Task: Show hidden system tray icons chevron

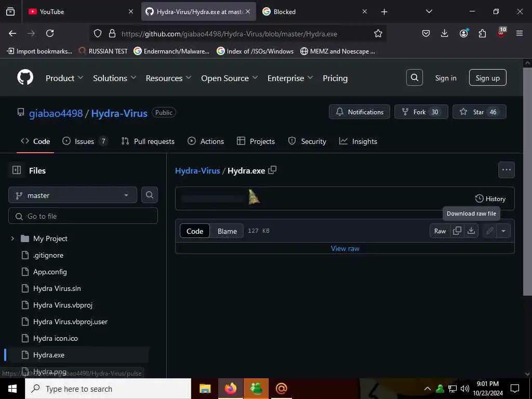Action: point(428,389)
